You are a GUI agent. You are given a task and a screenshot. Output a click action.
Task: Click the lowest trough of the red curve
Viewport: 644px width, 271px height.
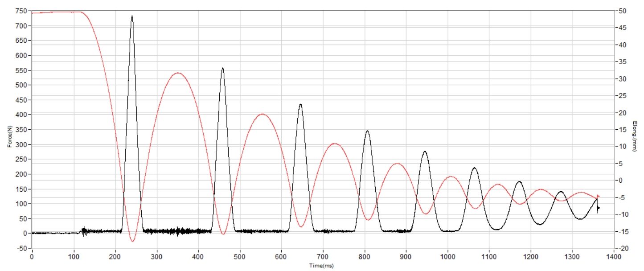[132, 241]
